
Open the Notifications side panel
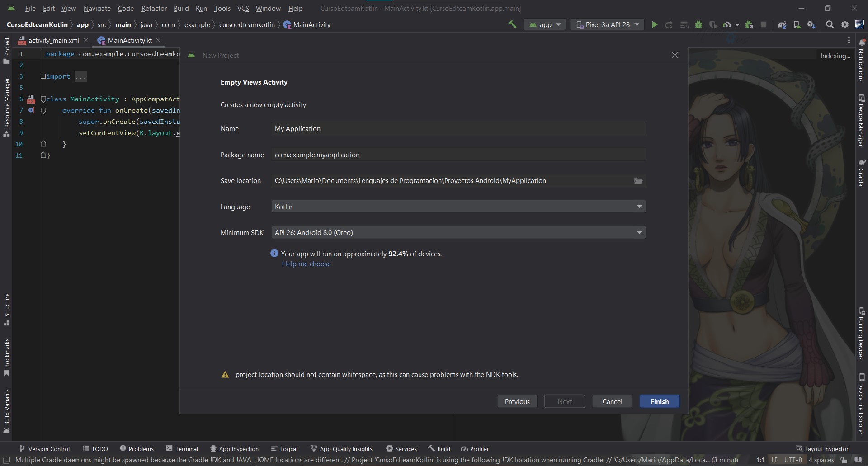862,60
